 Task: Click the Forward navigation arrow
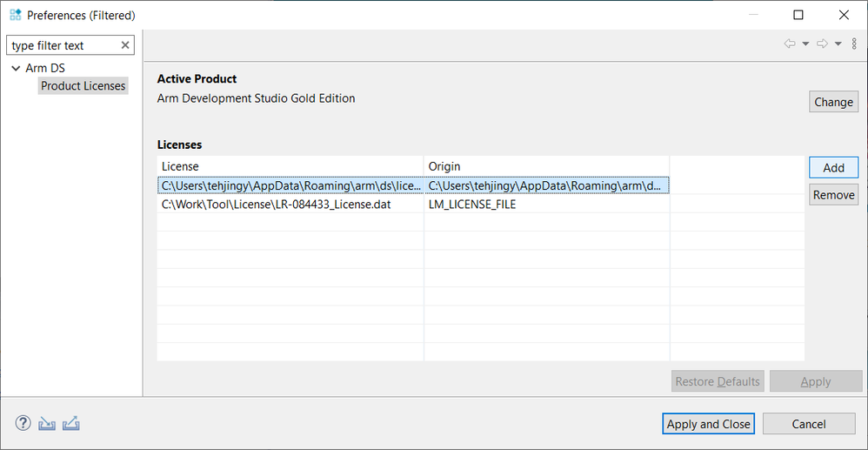(822, 44)
